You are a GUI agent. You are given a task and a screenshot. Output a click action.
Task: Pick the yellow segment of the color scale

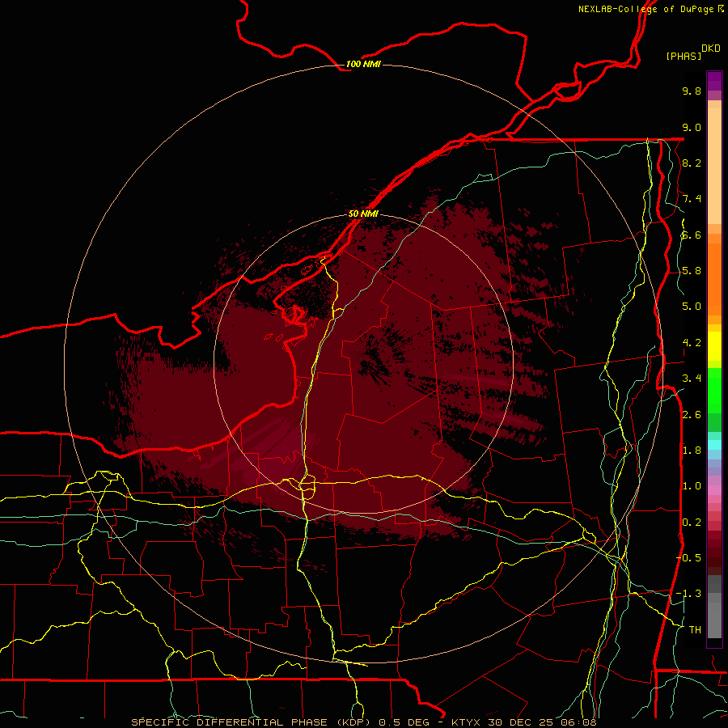pos(714,346)
